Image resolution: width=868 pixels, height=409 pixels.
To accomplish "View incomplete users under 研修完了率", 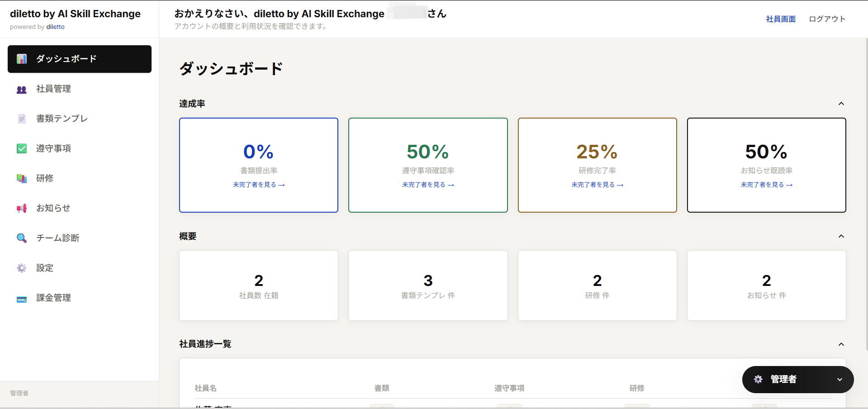I will point(597,185).
